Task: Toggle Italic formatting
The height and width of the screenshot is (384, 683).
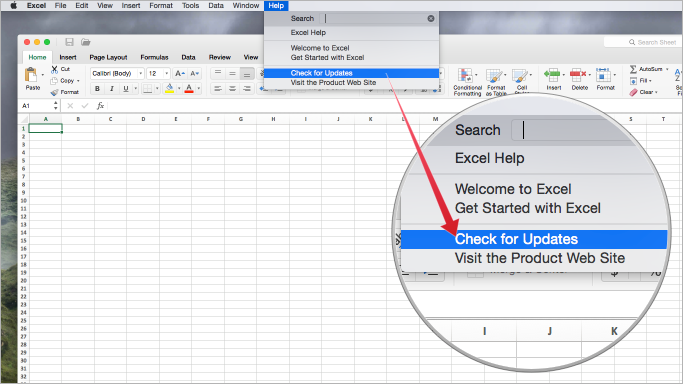Action: click(112, 89)
